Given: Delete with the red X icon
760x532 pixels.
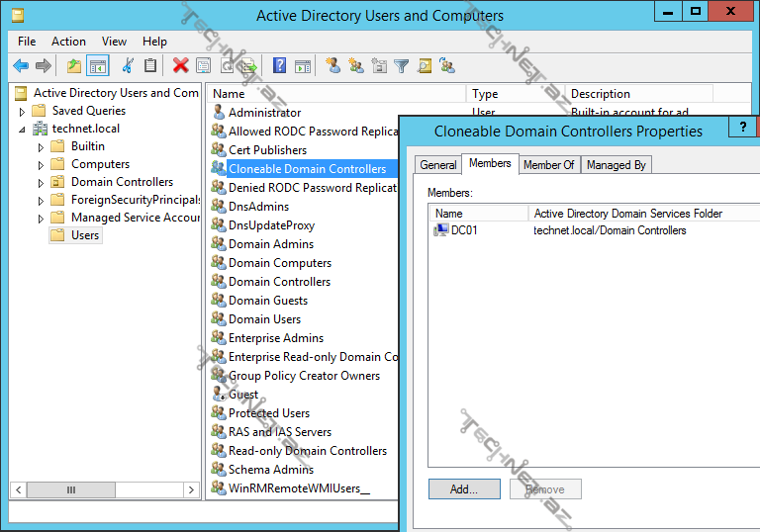Looking at the screenshot, I should point(180,65).
